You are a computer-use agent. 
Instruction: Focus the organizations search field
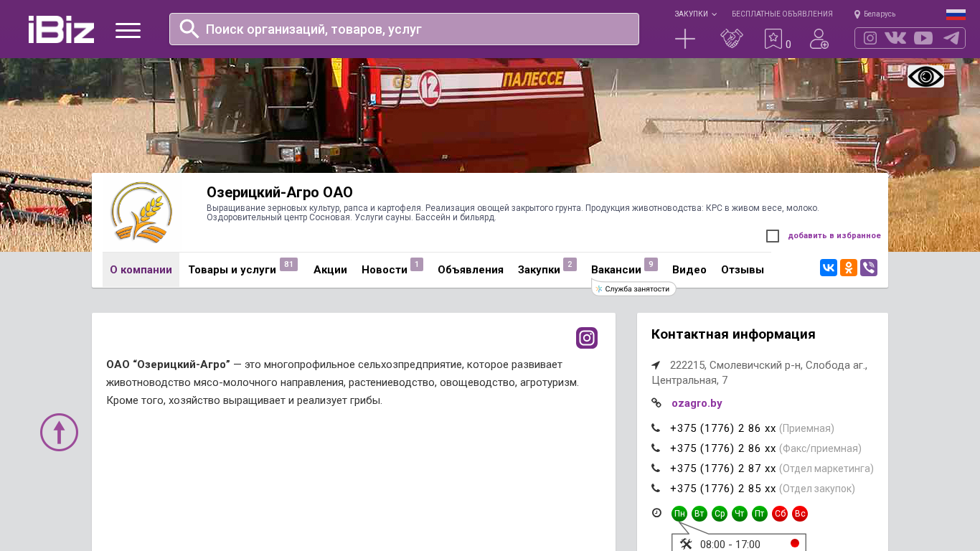pos(404,29)
